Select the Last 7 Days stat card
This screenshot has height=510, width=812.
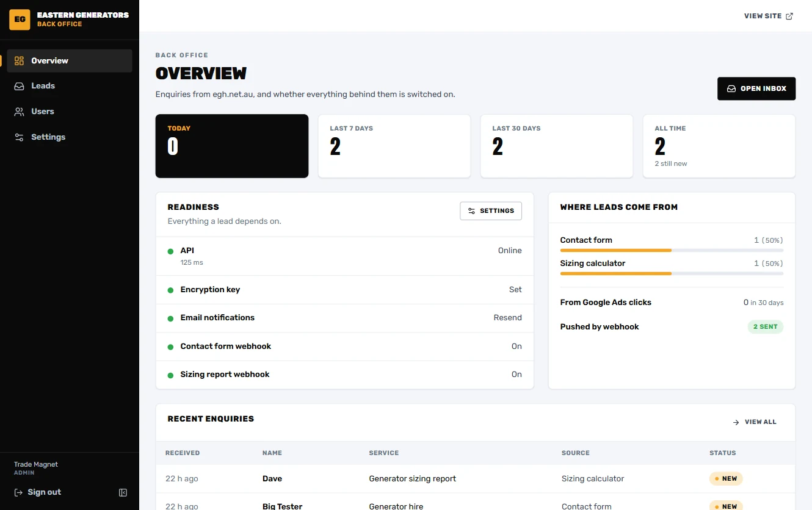click(x=394, y=146)
